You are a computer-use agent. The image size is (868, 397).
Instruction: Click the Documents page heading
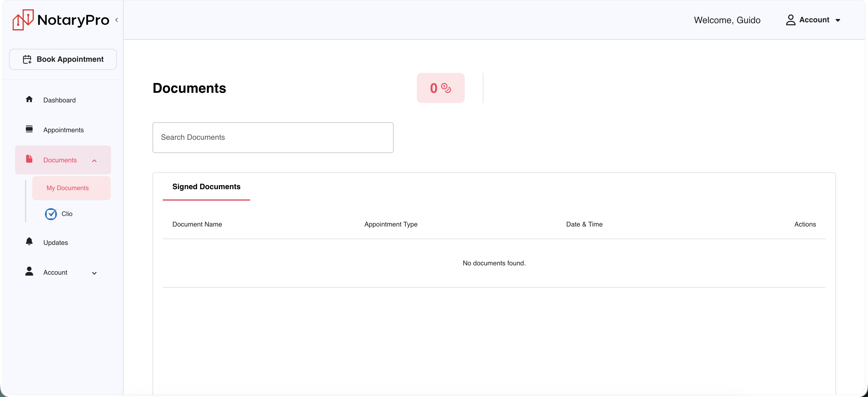189,88
